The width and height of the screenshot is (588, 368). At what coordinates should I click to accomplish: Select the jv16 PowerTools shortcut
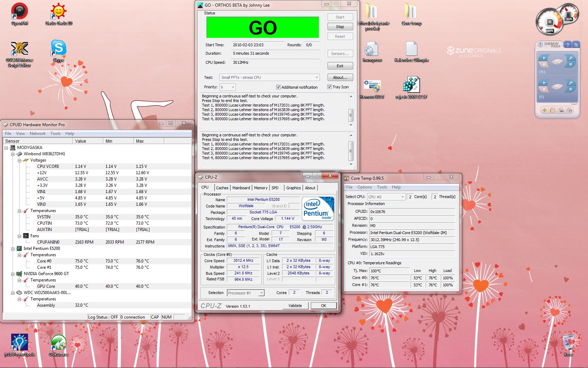point(20,345)
